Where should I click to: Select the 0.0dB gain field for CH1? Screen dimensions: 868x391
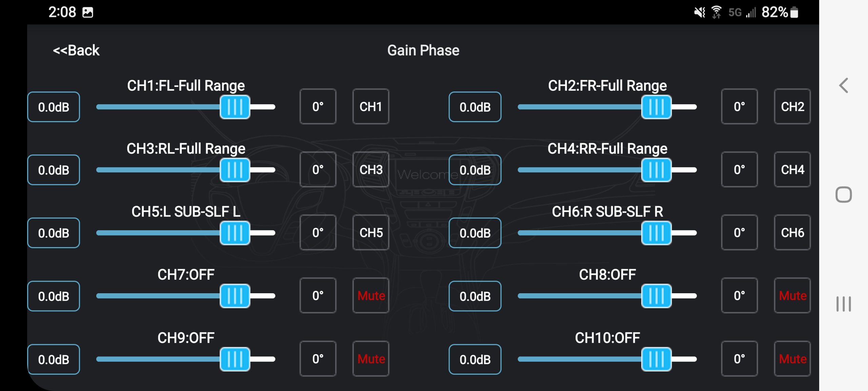tap(54, 107)
